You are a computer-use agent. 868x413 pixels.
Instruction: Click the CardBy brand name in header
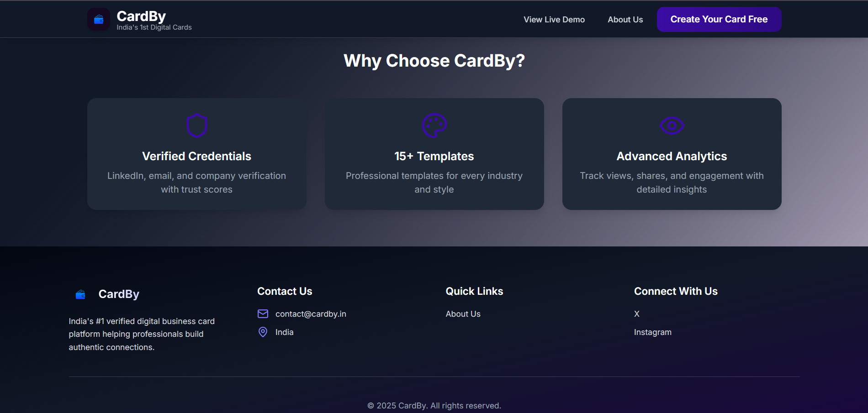click(141, 16)
